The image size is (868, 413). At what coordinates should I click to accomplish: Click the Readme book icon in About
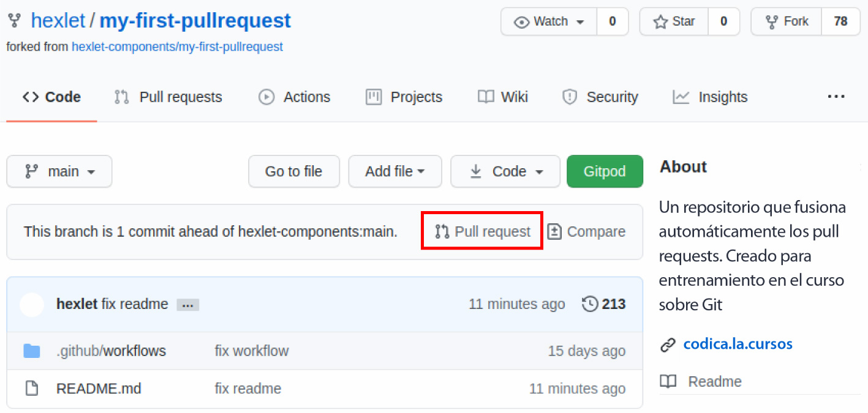tap(667, 381)
